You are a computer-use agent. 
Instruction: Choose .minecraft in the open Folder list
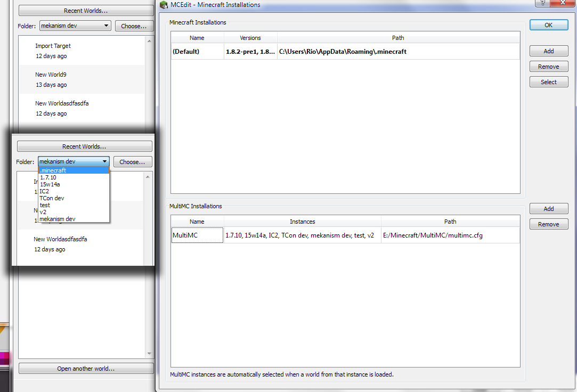pyautogui.click(x=74, y=170)
